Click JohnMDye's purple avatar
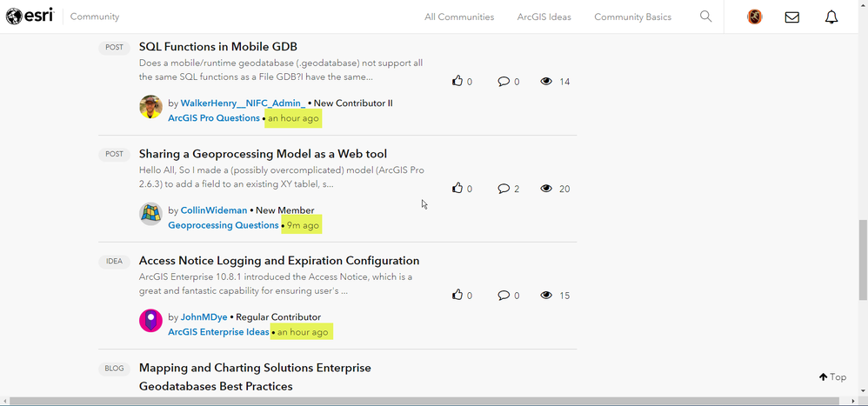This screenshot has height=406, width=868. 150,320
